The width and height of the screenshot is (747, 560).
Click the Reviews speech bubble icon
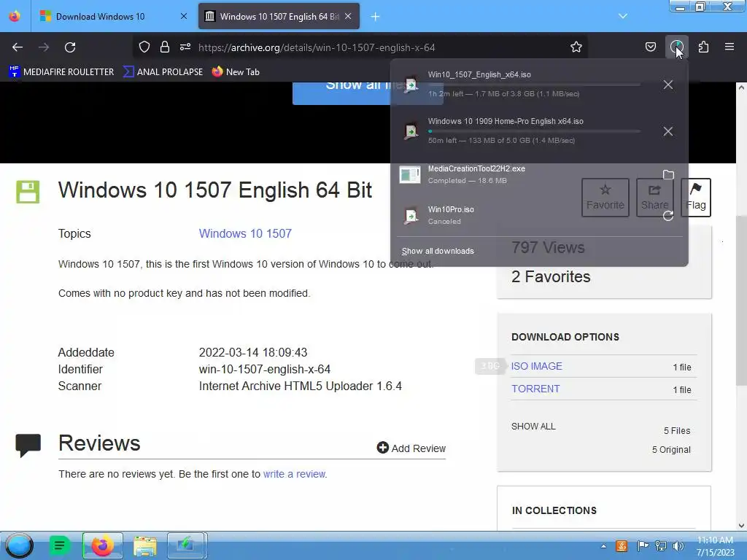click(28, 446)
